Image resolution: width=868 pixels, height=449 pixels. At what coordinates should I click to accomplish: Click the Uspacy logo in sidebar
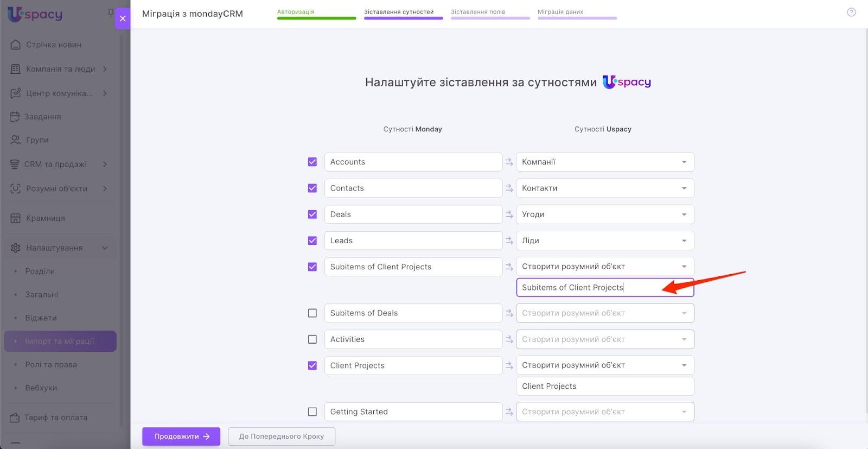[x=35, y=14]
